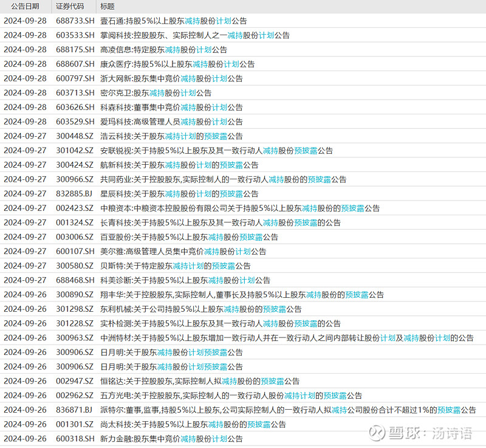Select stock code 600318.SH
This screenshot has height=448, width=486.
(x=75, y=439)
